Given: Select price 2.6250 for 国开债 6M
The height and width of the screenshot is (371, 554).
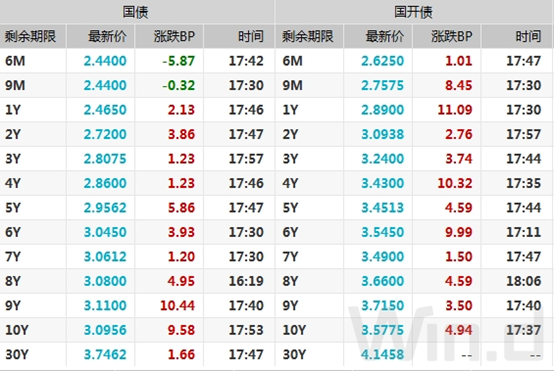Looking at the screenshot, I should pos(382,61).
